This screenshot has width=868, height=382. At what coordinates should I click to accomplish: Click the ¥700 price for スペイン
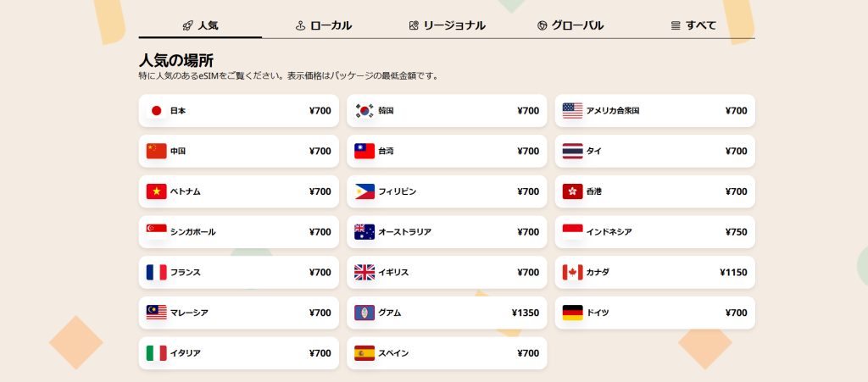[x=528, y=352]
